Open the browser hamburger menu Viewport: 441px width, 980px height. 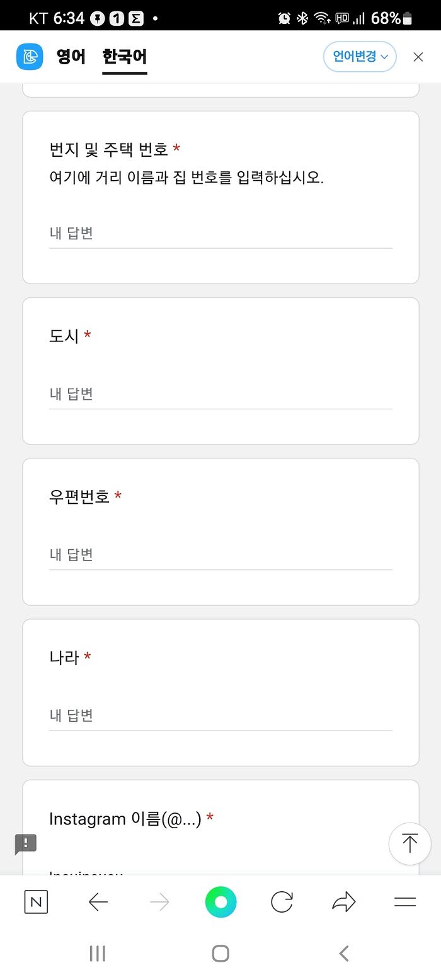click(x=404, y=903)
